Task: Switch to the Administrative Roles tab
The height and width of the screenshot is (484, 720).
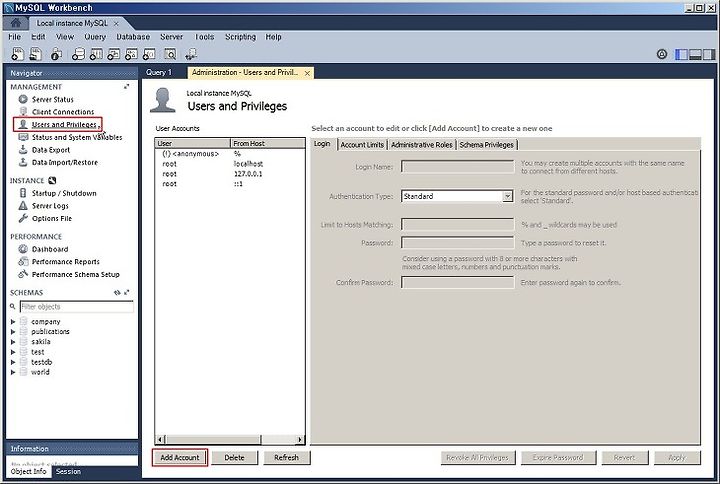Action: tap(422, 145)
